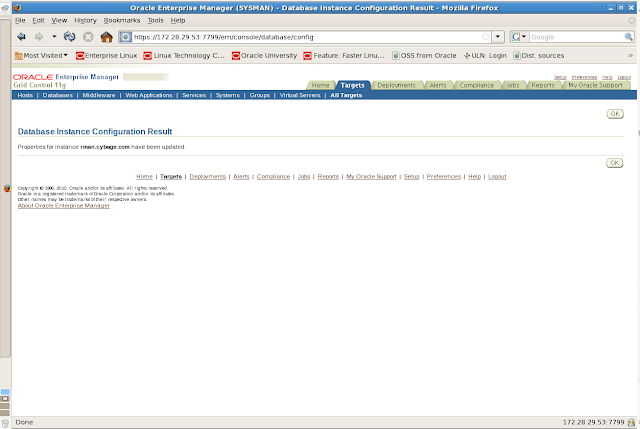Select the Web Applications subtab
Viewport: 640px width, 429px height.
point(149,95)
